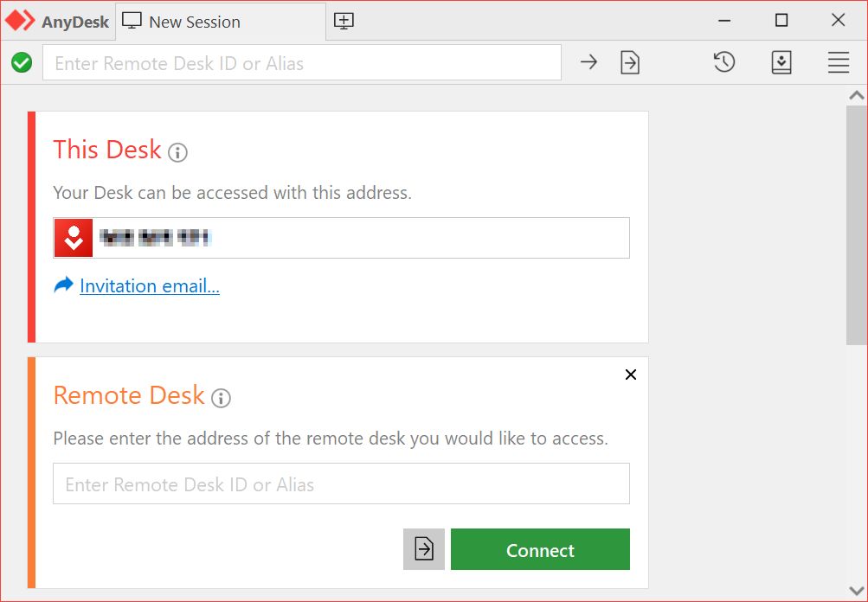
Task: Focus the top Remote Desk ID address bar
Action: (x=302, y=62)
